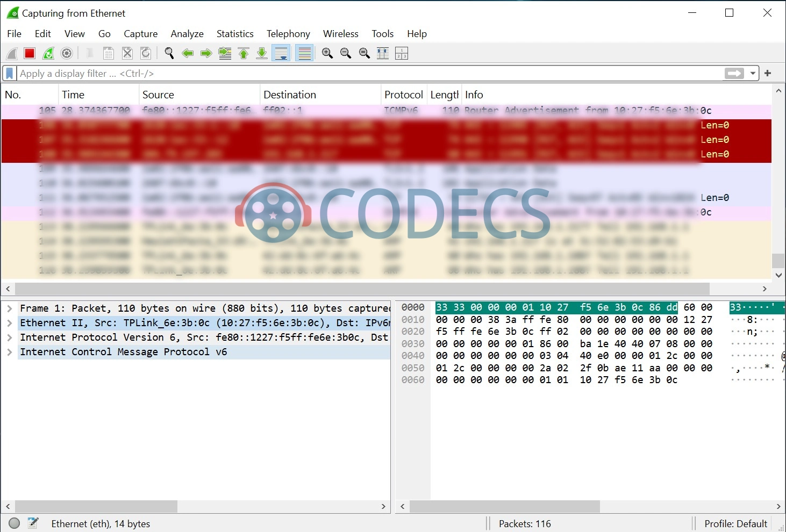Sort packets by the Destination column
The width and height of the screenshot is (786, 532).
click(320, 95)
